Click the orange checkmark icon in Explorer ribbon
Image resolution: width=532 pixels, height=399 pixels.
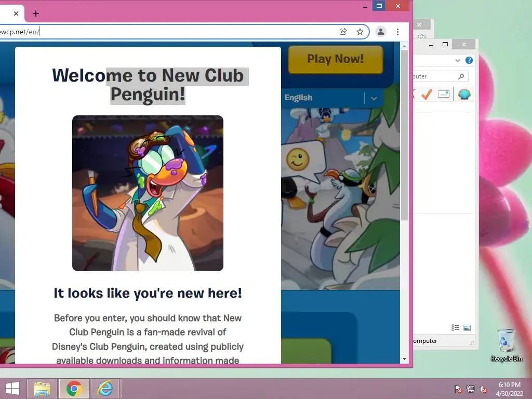[x=427, y=94]
